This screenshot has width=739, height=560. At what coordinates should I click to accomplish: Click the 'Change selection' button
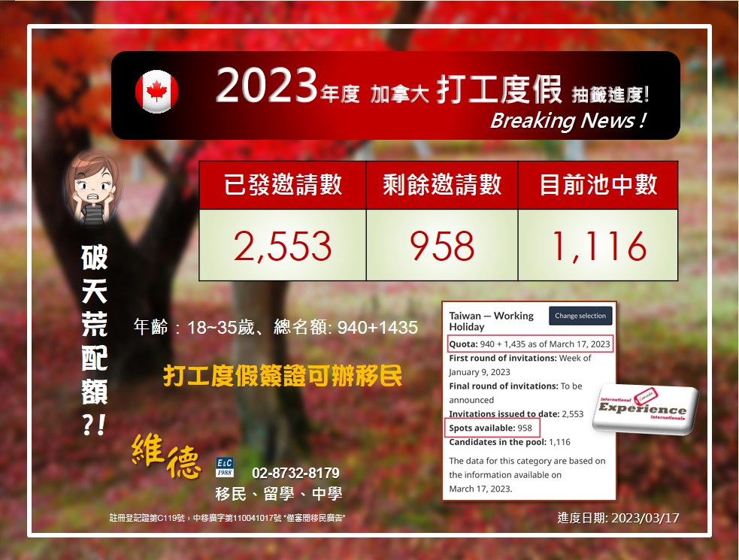pos(580,316)
